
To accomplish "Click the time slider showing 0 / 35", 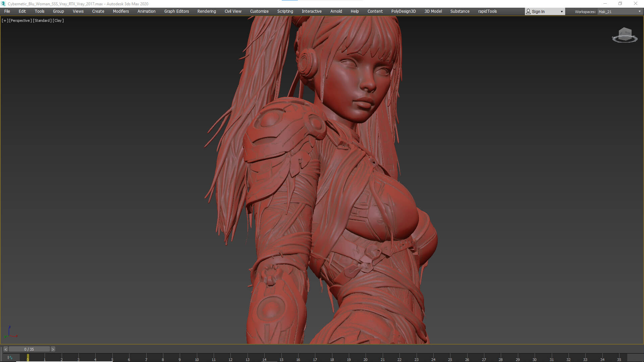I will coord(29,349).
